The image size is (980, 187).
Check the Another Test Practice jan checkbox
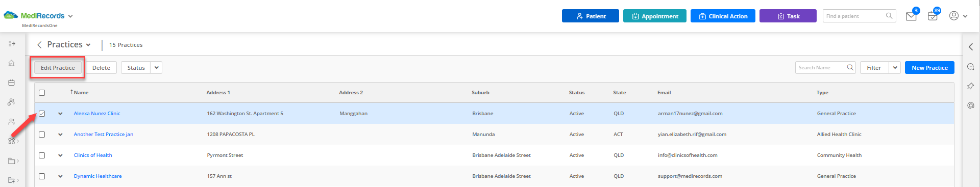(42, 135)
